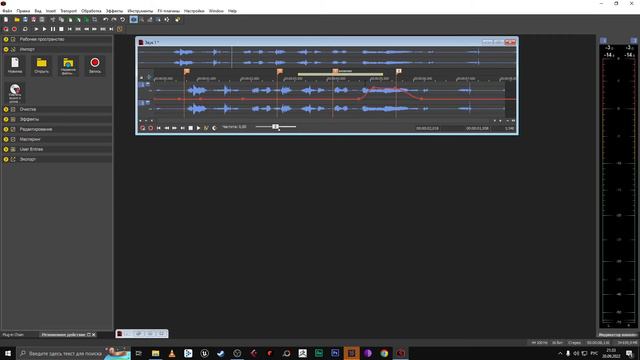640x360 pixels.
Task: Create a new file from the main toolbar
Action: pyautogui.click(x=6, y=20)
